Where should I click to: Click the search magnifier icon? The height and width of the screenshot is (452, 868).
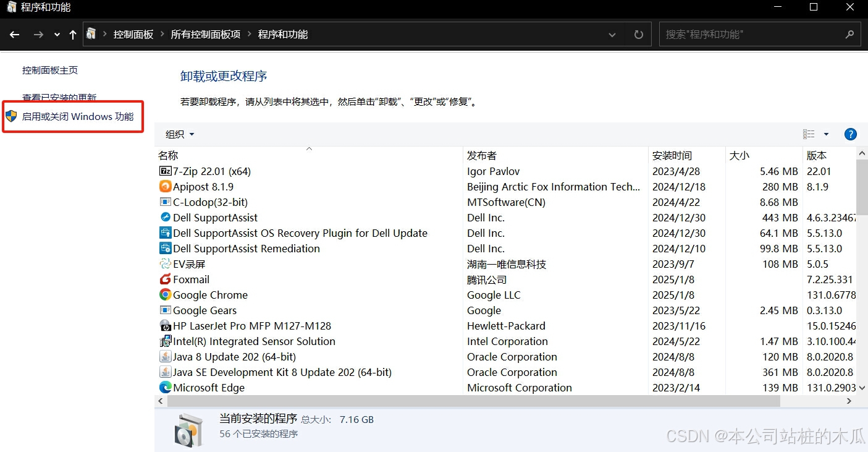point(850,35)
